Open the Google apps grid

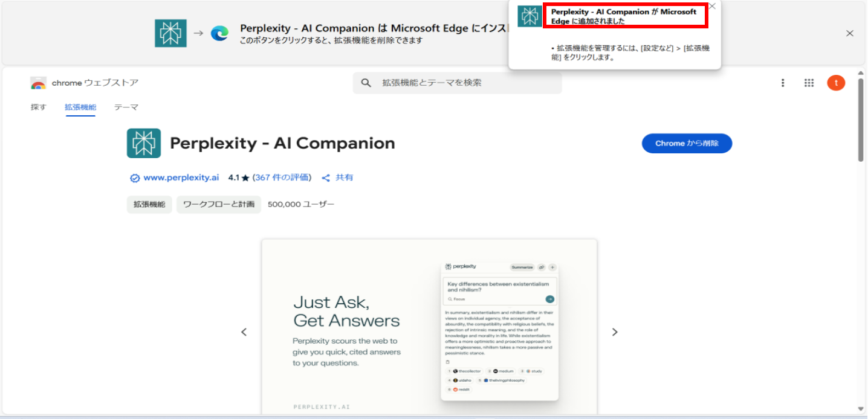(x=809, y=83)
